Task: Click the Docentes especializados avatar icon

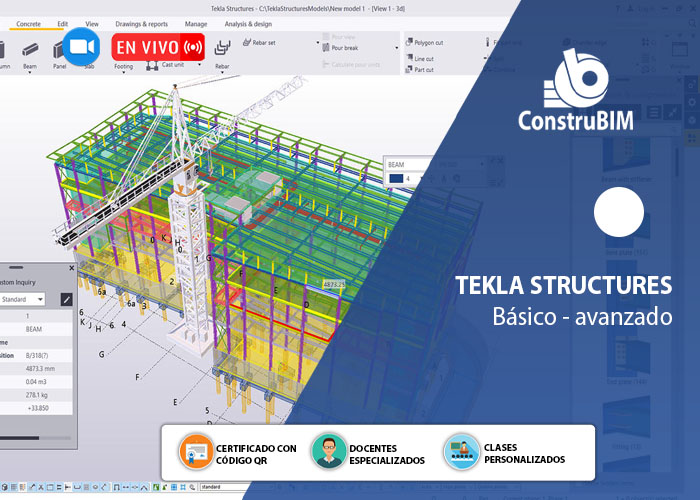Action: coord(329,450)
